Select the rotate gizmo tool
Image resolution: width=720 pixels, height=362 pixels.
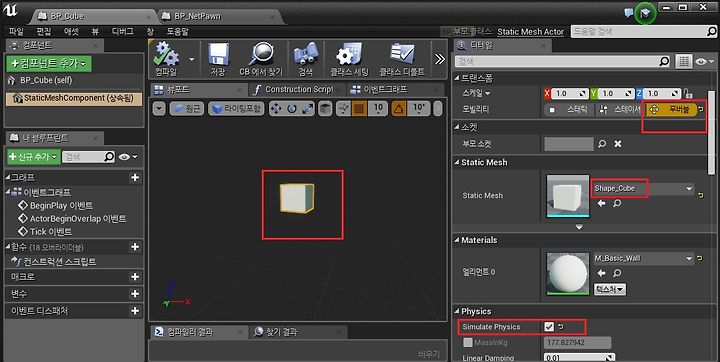coord(292,109)
